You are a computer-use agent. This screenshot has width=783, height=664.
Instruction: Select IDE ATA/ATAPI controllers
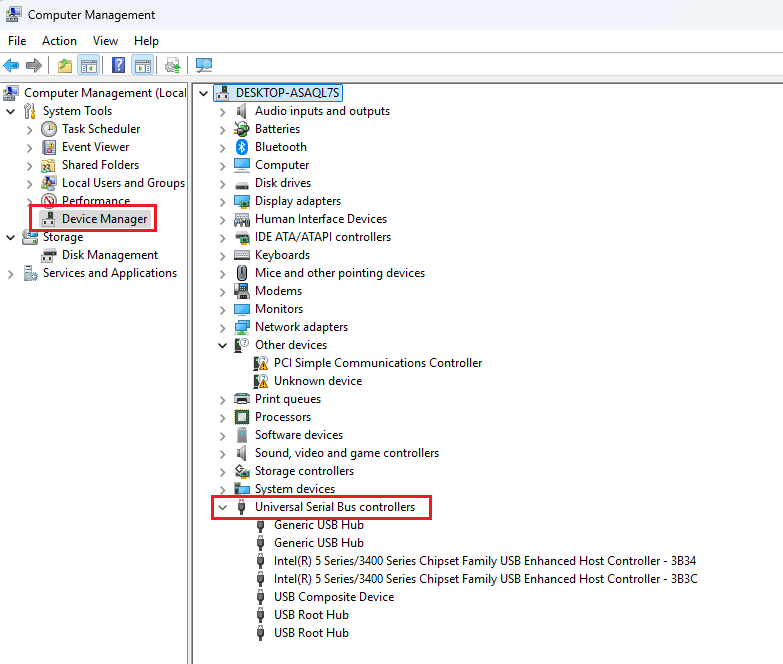point(323,237)
